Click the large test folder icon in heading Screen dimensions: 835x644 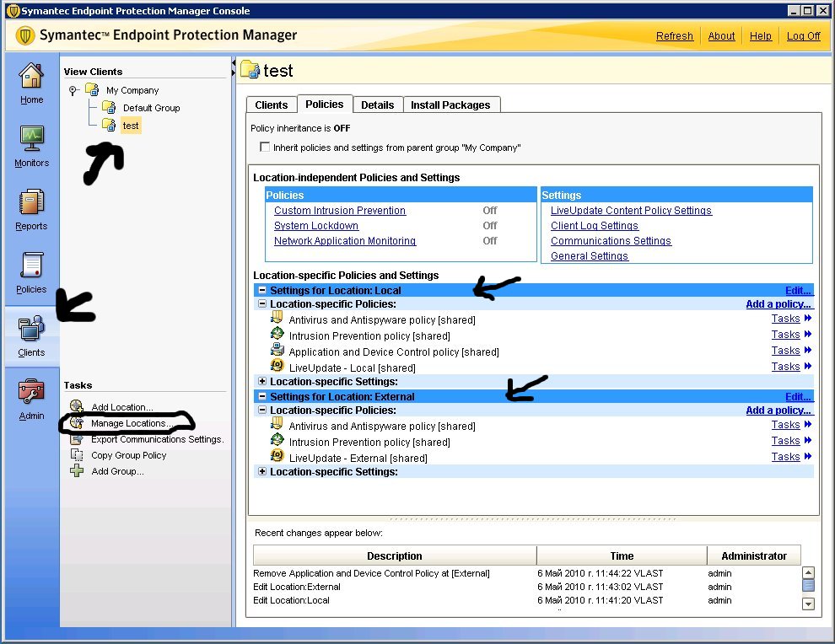[x=250, y=70]
